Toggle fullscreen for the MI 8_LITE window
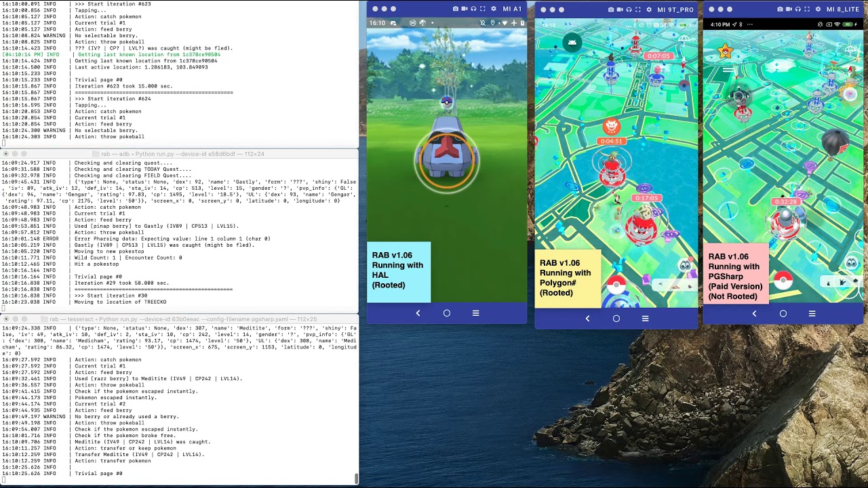Viewport: 868px width, 488px height. tap(807, 9)
